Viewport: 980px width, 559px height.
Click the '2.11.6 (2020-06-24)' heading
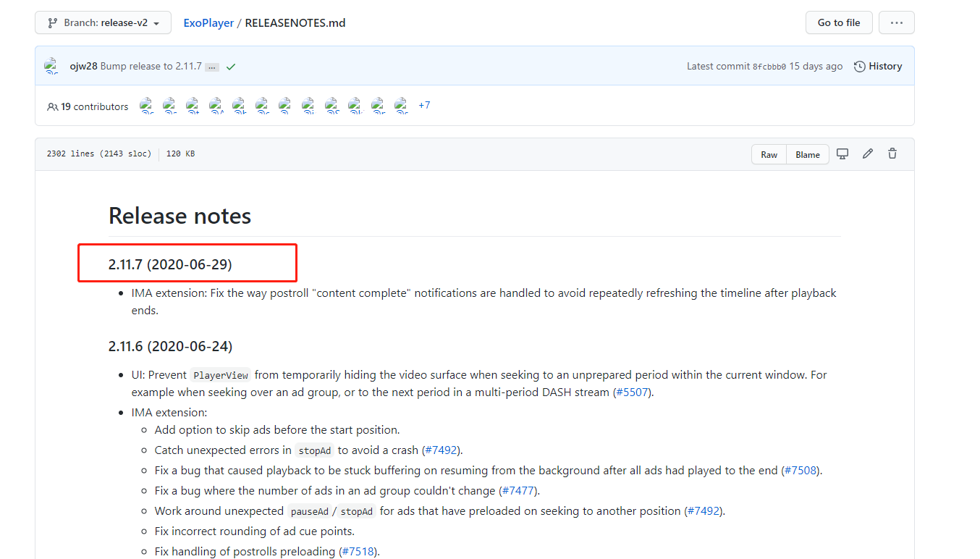(x=170, y=346)
